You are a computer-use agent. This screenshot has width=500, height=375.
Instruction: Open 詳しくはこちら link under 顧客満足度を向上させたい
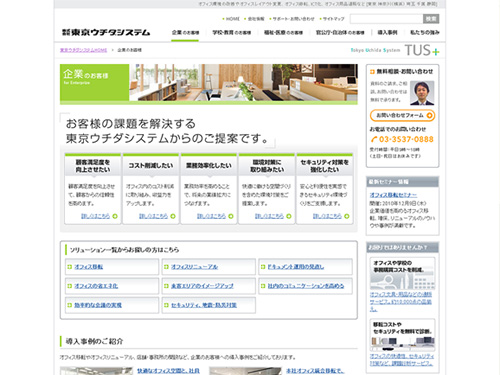click(95, 216)
